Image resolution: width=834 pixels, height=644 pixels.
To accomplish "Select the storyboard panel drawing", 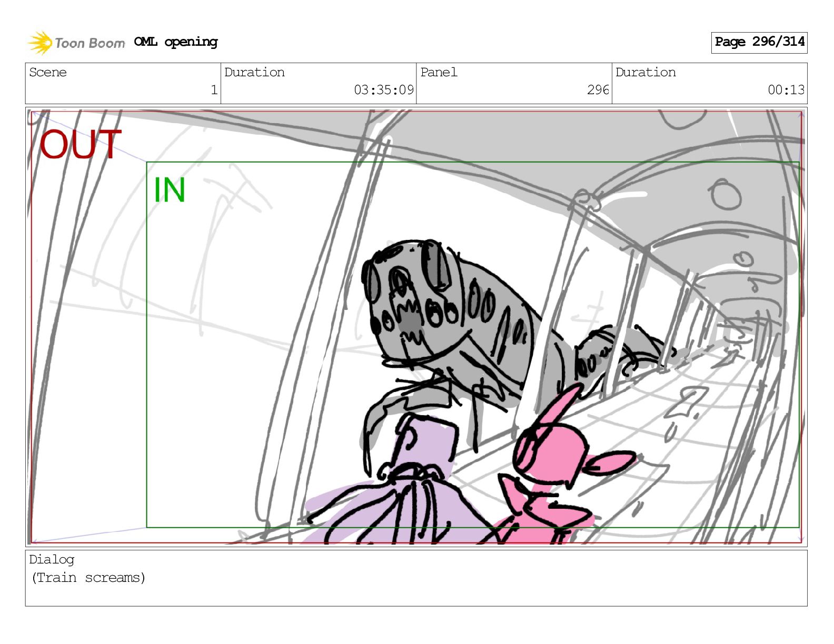I will point(416,327).
